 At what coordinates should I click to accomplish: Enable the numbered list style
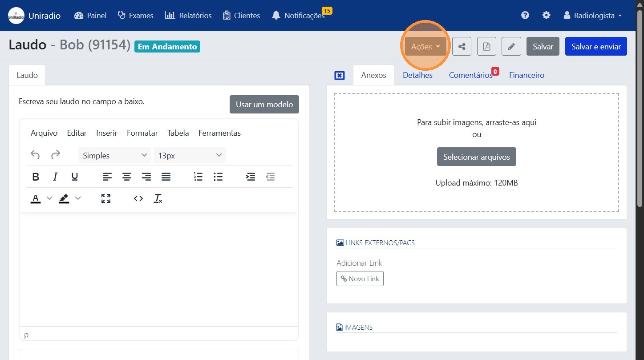198,176
